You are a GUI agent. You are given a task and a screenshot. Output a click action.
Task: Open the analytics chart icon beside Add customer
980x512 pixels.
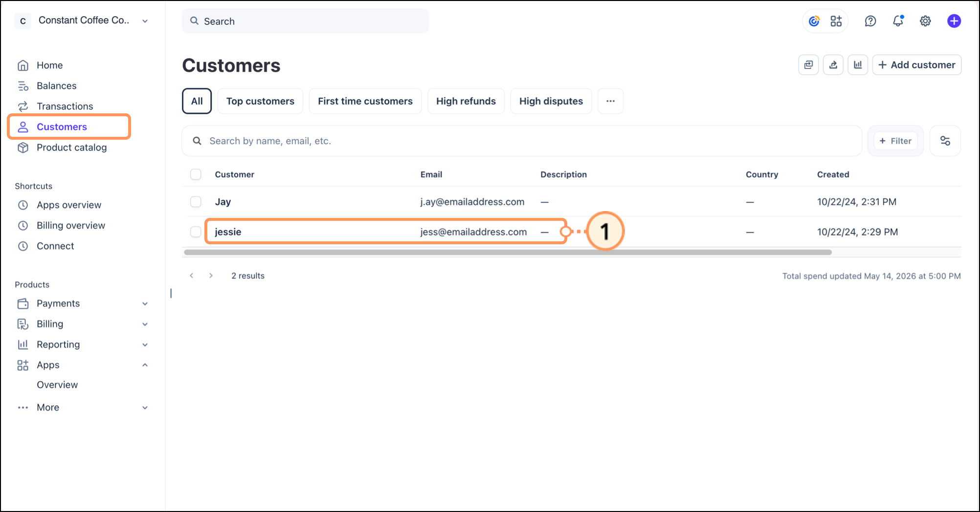858,65
